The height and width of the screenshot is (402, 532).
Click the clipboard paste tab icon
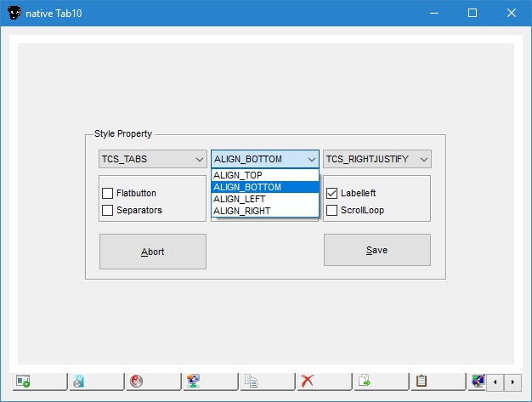coord(422,382)
